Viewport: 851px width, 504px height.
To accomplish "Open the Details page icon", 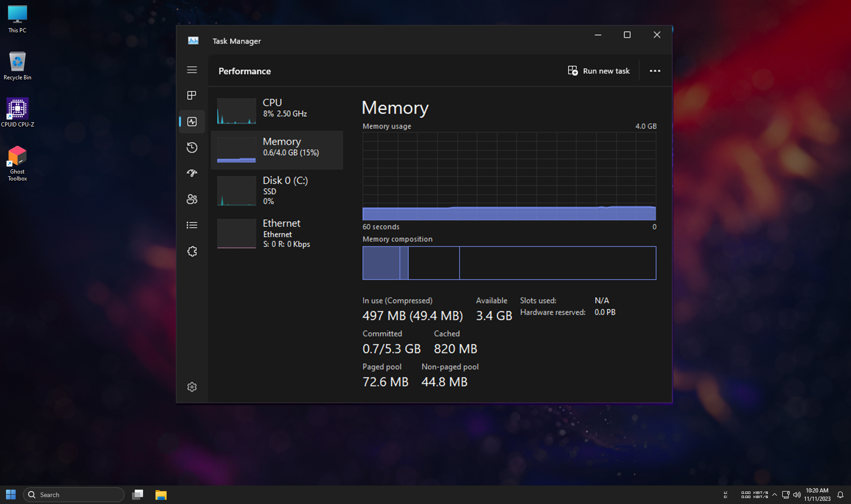I will (x=192, y=225).
